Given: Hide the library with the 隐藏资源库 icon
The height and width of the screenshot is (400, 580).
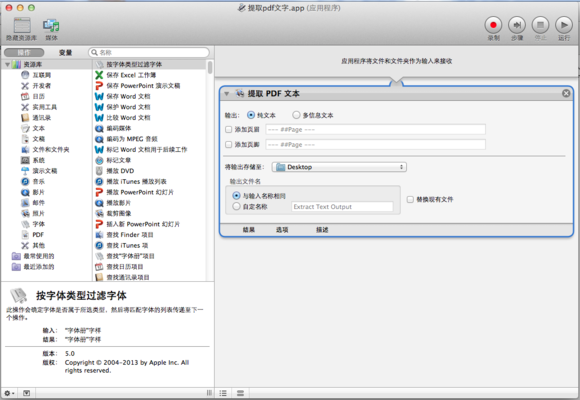Looking at the screenshot, I should 22,26.
